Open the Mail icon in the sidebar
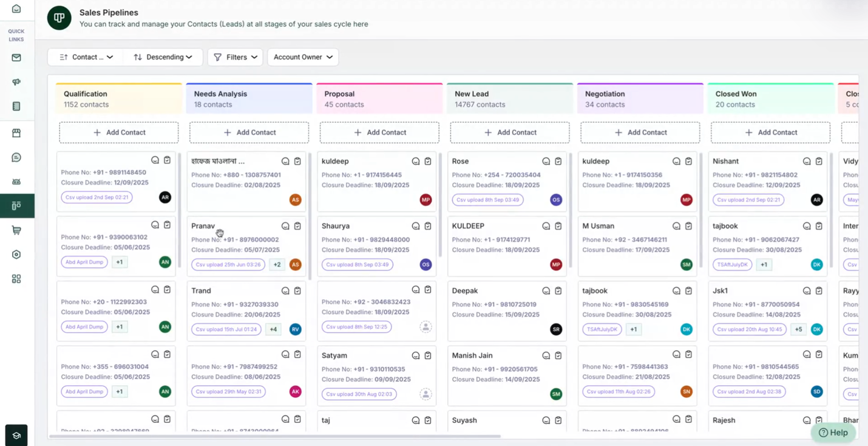Image resolution: width=868 pixels, height=446 pixels. tap(16, 57)
